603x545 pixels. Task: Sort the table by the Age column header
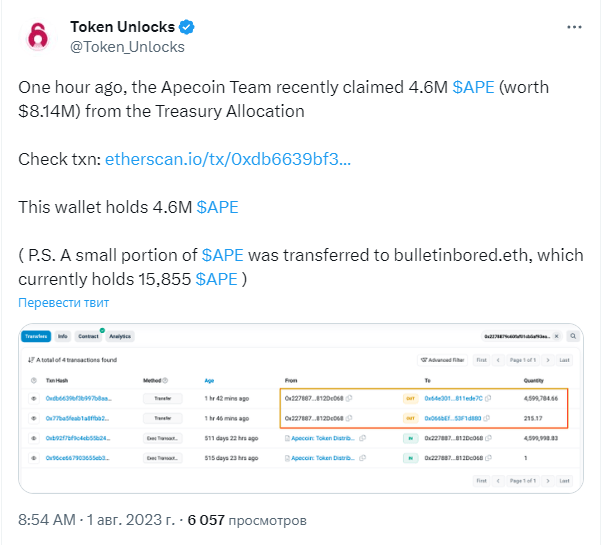209,380
